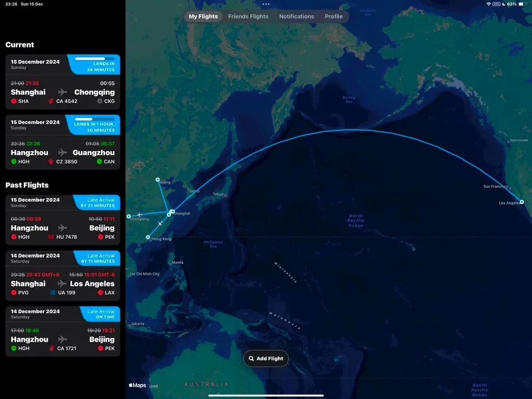The width and height of the screenshot is (532, 399).
Task: Tap the battery icon in status bar
Action: click(x=523, y=4)
